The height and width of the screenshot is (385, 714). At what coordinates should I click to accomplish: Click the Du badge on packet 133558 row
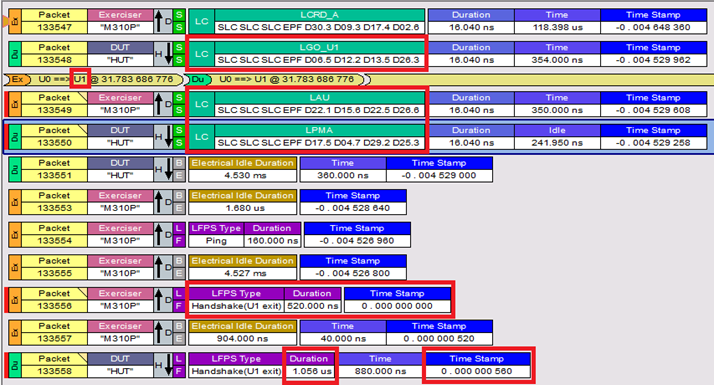pyautogui.click(x=15, y=365)
